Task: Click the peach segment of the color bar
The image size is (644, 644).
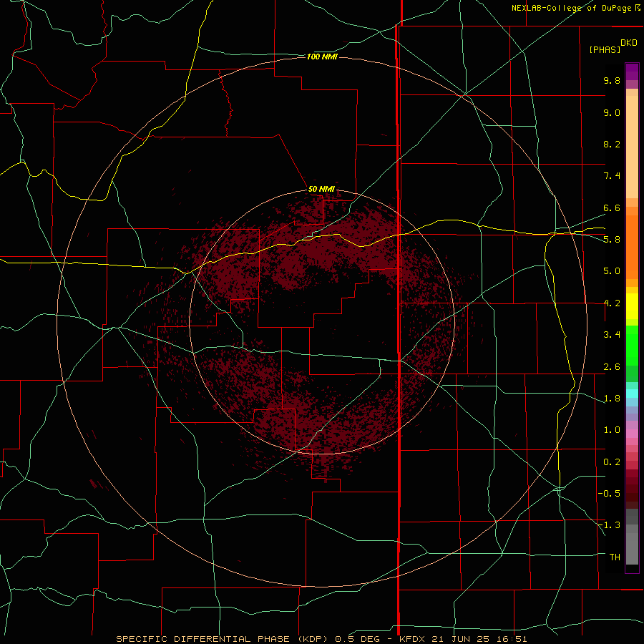Action: pos(632,147)
